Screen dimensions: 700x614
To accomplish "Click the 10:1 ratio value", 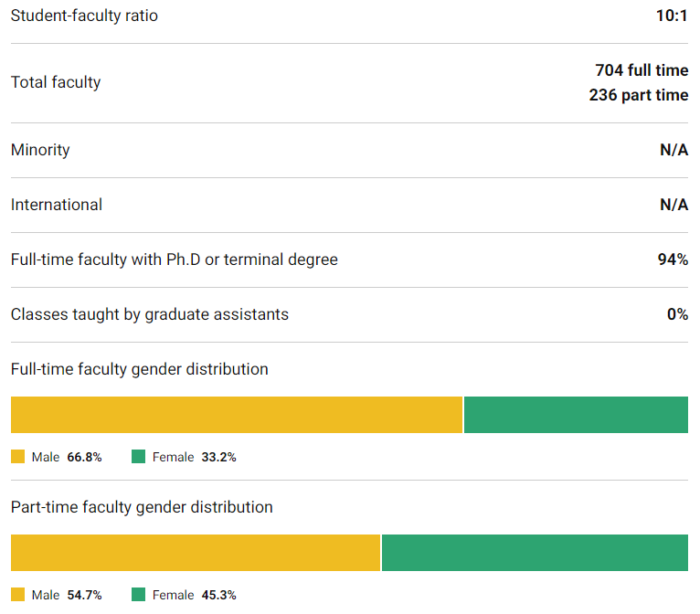I will [x=672, y=16].
